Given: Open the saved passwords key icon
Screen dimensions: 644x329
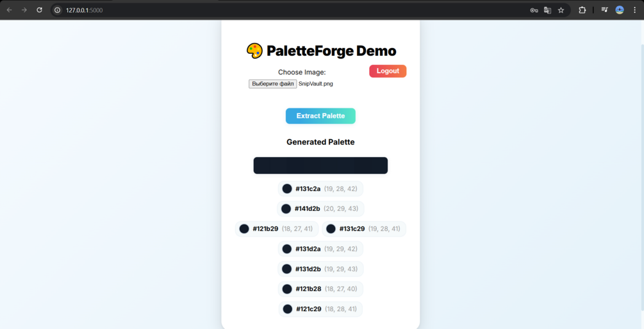Looking at the screenshot, I should pos(534,10).
